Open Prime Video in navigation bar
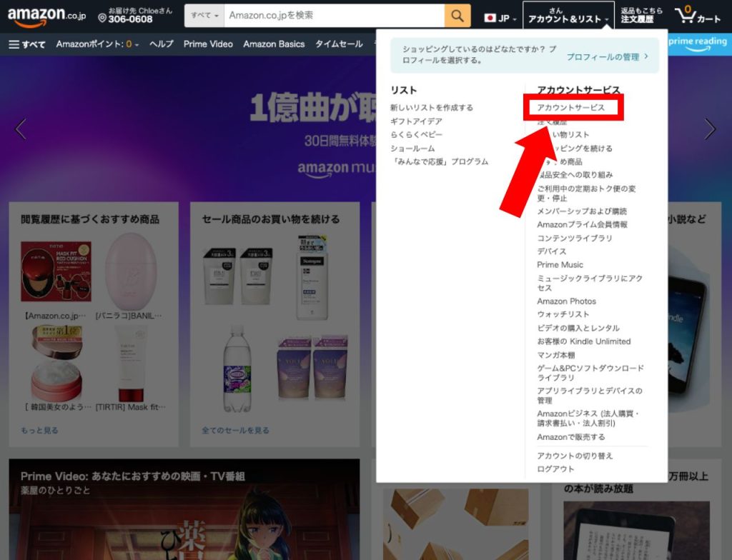732x560 pixels. tap(208, 44)
